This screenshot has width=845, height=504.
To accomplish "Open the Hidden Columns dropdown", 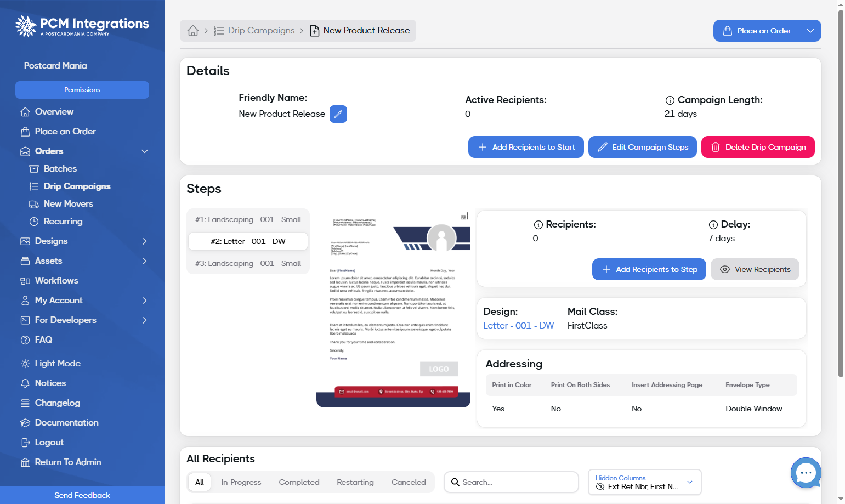I will click(x=644, y=482).
